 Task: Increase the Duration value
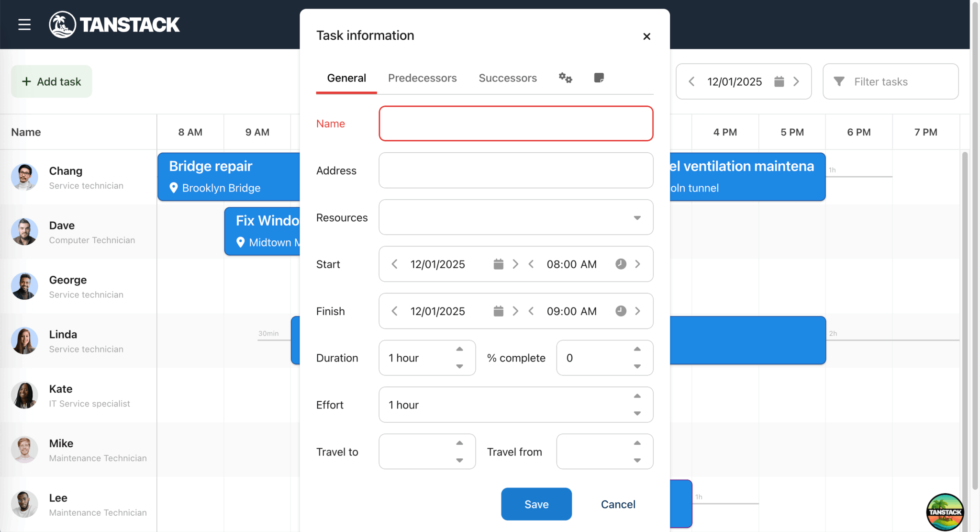pos(459,349)
